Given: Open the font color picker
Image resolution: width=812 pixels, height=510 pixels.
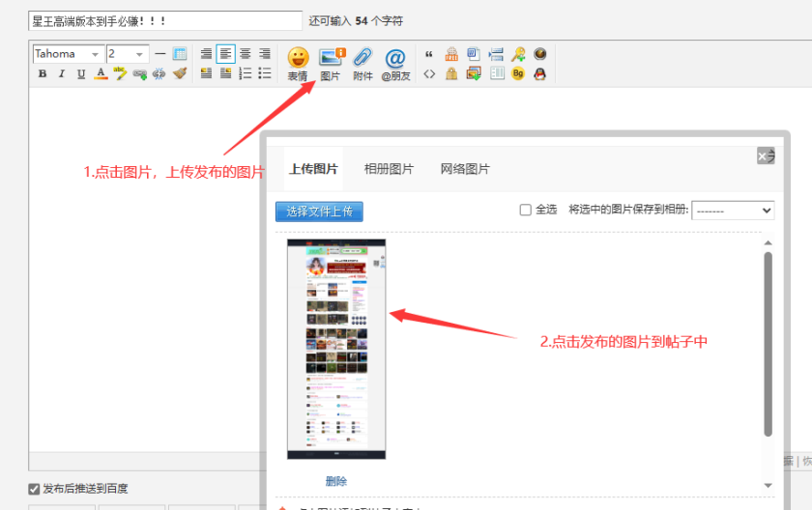Looking at the screenshot, I should click(101, 73).
